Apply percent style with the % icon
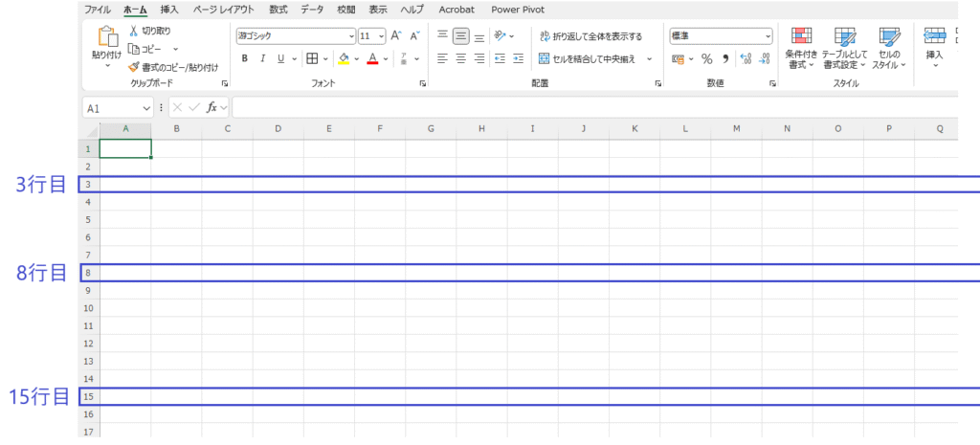 coord(706,59)
